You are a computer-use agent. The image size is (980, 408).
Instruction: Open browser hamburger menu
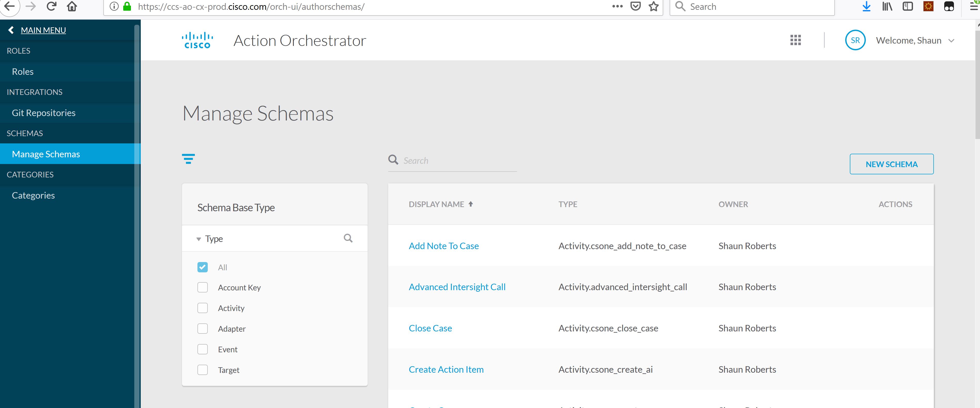coord(974,6)
